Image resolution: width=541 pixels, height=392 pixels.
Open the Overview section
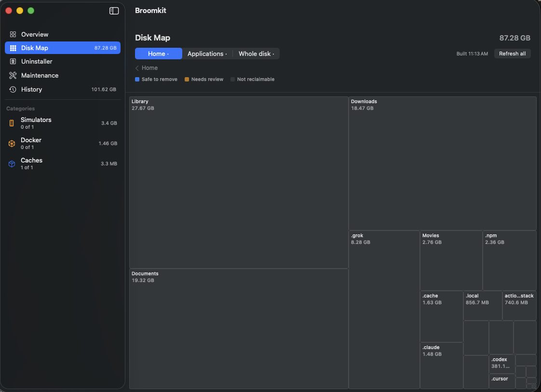click(63, 34)
